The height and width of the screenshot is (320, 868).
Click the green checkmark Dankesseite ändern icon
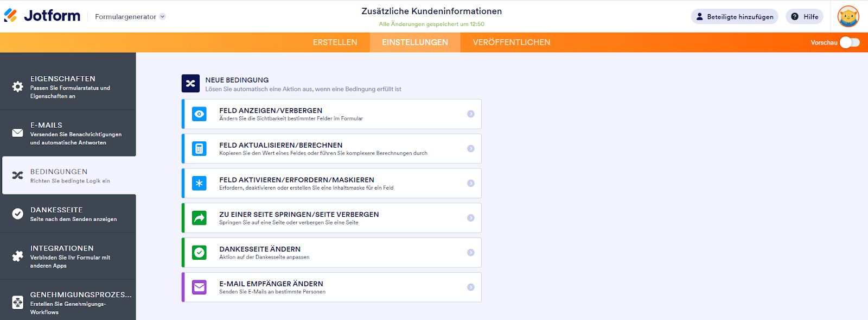click(199, 253)
